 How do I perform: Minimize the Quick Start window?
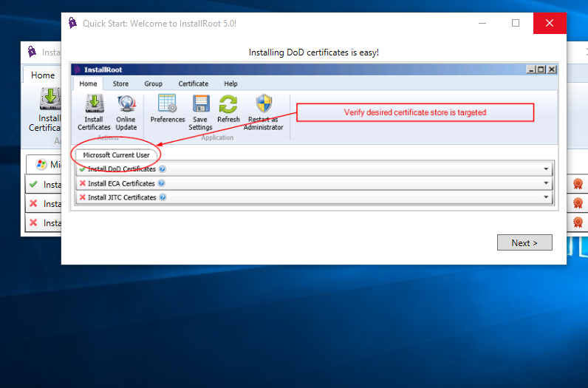pyautogui.click(x=482, y=23)
